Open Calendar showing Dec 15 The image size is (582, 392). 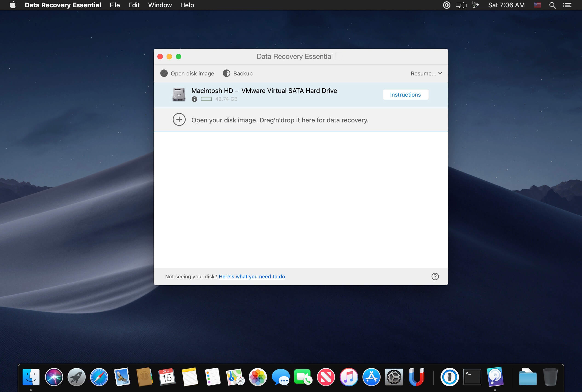pos(167,377)
